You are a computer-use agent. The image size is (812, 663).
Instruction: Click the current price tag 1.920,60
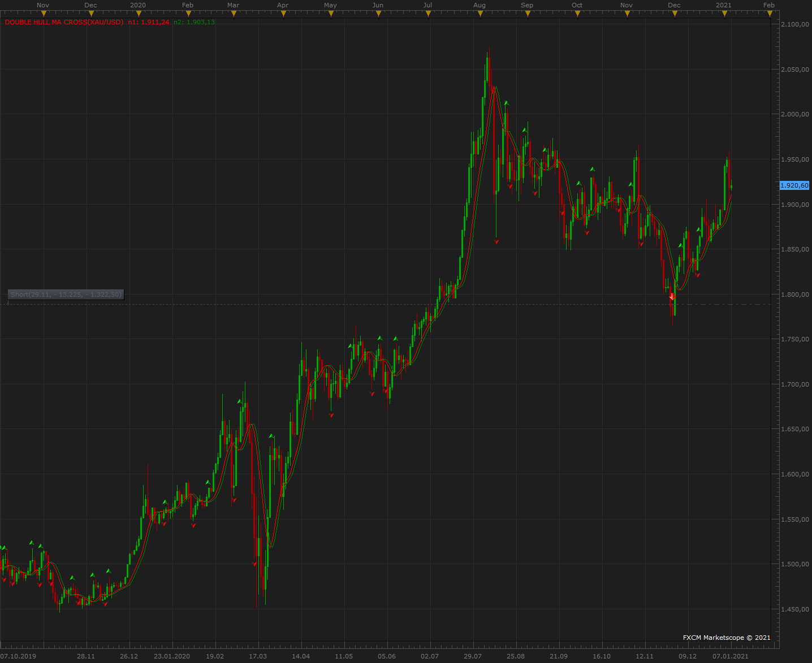(x=794, y=185)
